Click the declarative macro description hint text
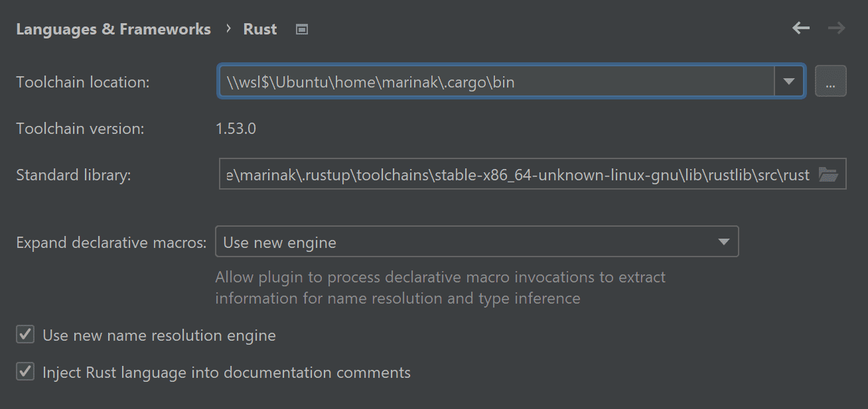 pyautogui.click(x=440, y=288)
